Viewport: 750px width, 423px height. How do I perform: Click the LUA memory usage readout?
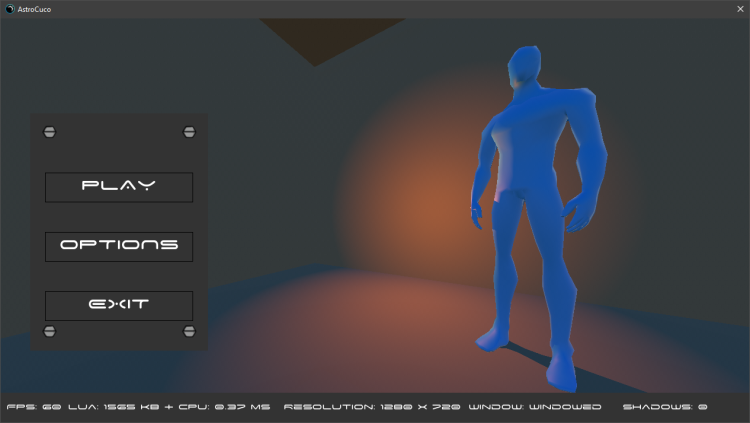click(114, 407)
